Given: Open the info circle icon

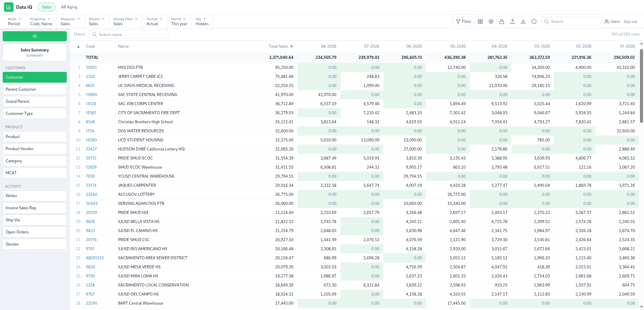Looking at the screenshot, I should [x=534, y=21].
